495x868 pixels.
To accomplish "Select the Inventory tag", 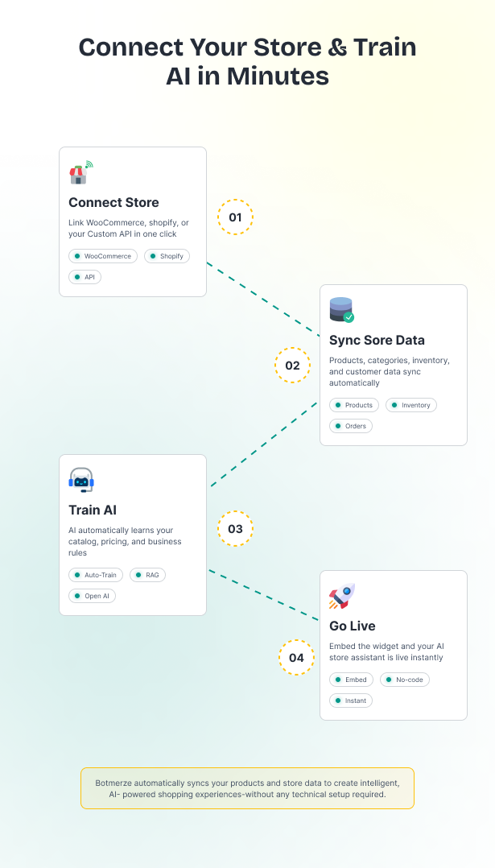I will pyautogui.click(x=411, y=405).
